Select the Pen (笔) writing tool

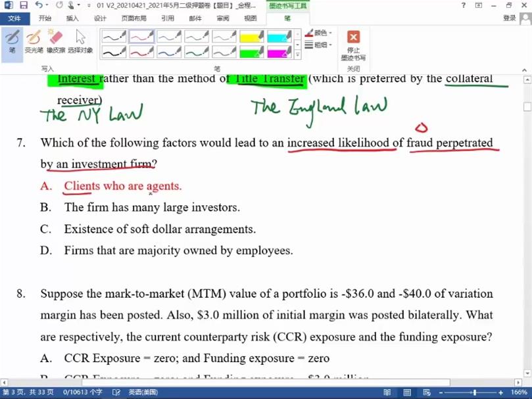point(12,41)
